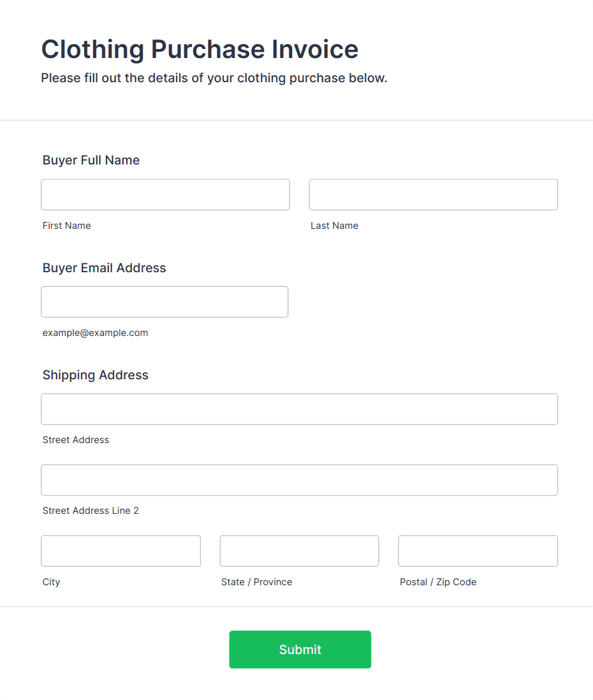Click the Postal / Zip Code sublabel
593x700 pixels.
[438, 582]
